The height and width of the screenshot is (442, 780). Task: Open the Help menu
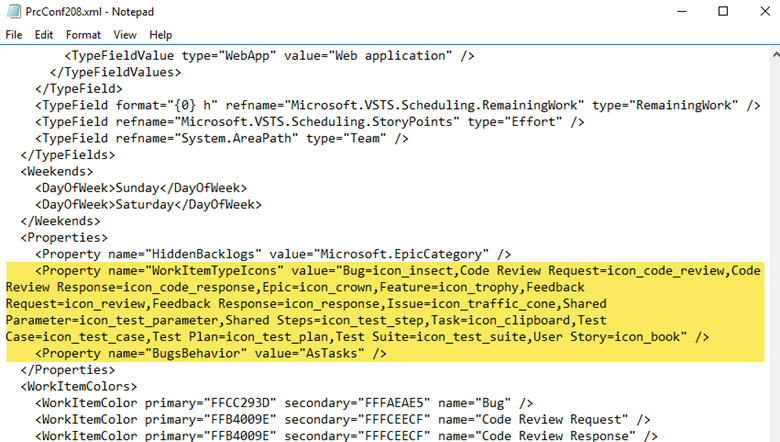(x=161, y=35)
